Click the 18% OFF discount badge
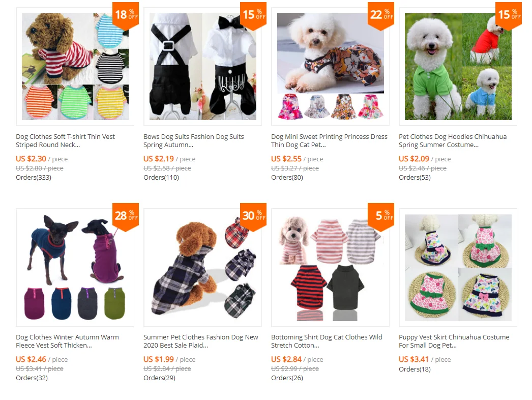 tap(126, 16)
